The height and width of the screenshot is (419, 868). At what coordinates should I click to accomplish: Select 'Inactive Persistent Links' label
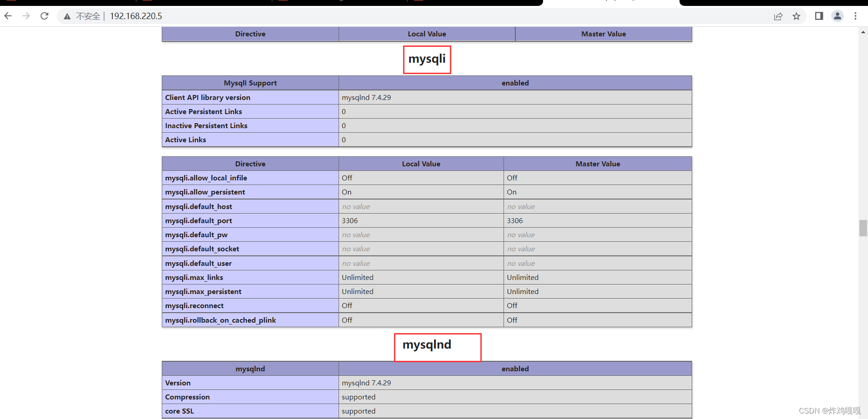coord(206,125)
